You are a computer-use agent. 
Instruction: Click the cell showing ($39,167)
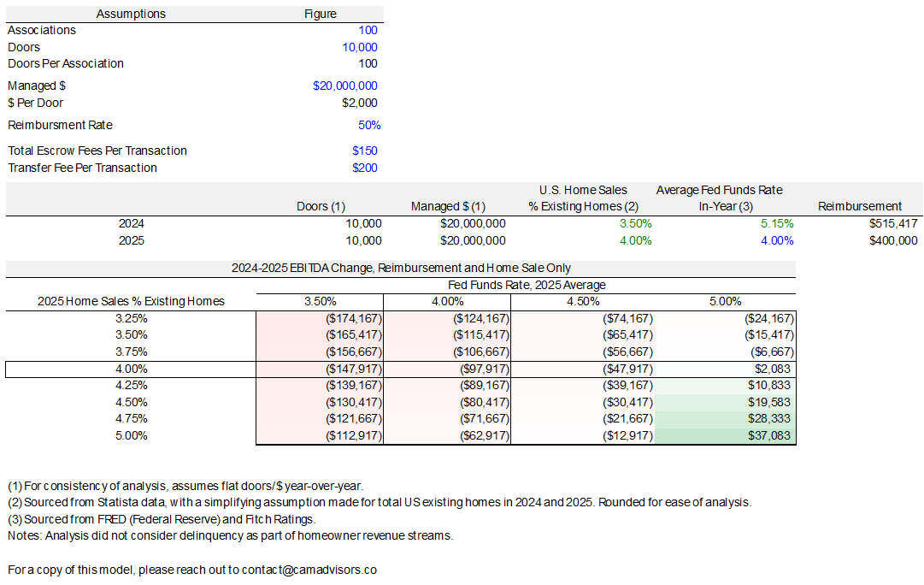pos(583,386)
